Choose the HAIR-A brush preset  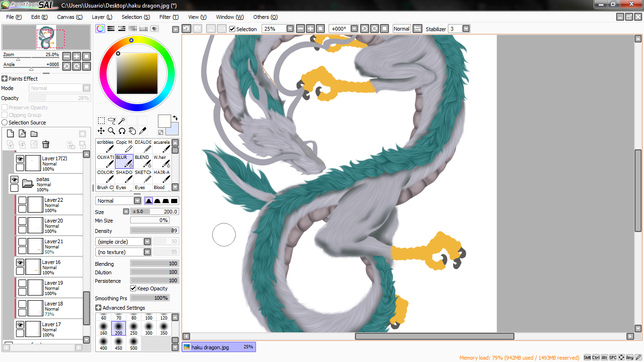[162, 176]
